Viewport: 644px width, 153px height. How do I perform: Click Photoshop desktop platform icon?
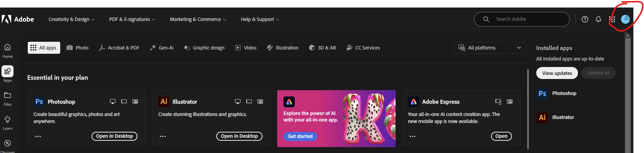pyautogui.click(x=113, y=101)
